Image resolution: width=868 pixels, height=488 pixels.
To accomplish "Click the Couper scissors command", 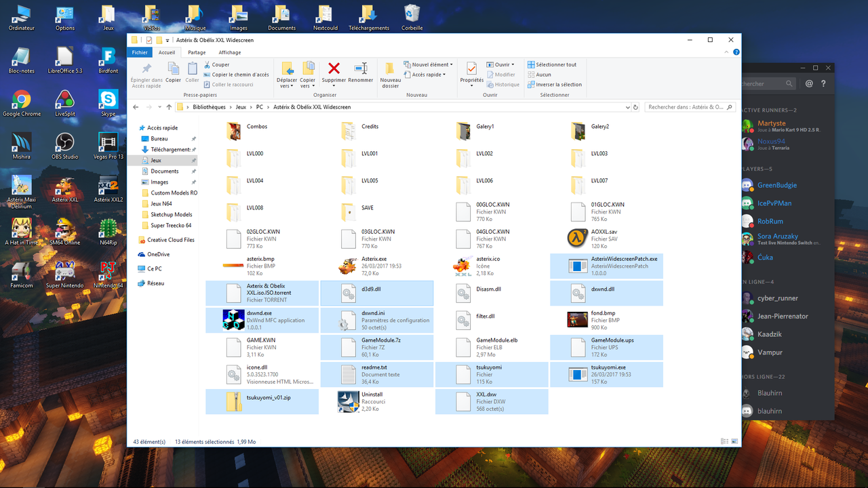I will pos(216,65).
